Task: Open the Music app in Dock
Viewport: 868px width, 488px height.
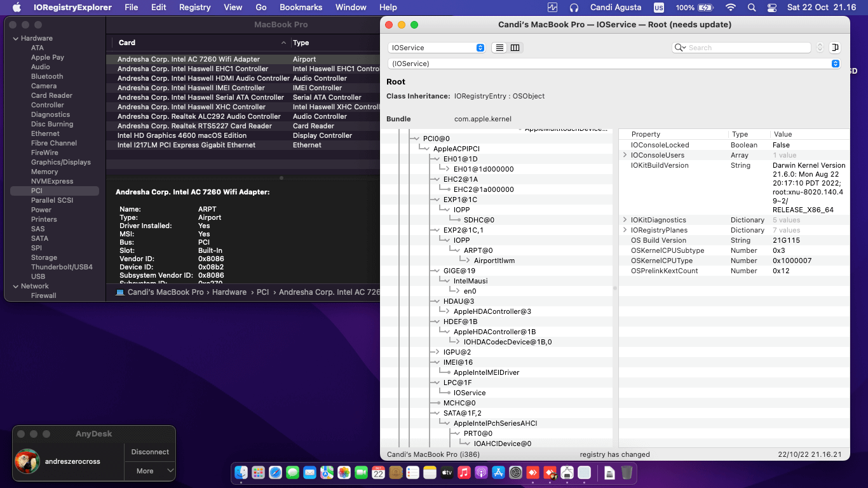Action: (464, 473)
